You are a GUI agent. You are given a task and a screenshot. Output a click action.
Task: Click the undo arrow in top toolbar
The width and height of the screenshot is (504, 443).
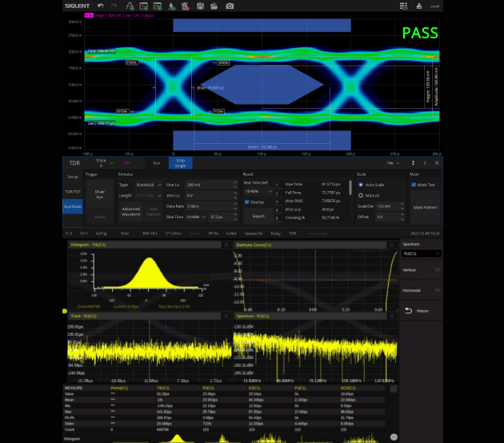coord(100,6)
